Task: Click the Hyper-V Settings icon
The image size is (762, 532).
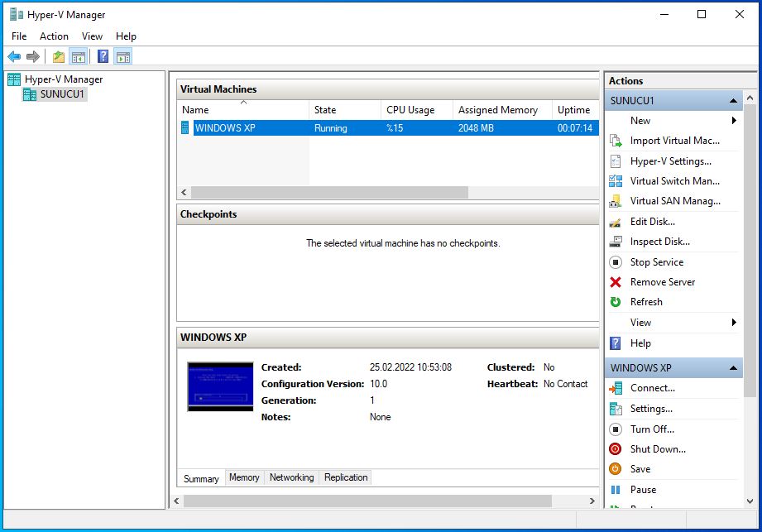Action: tap(616, 161)
